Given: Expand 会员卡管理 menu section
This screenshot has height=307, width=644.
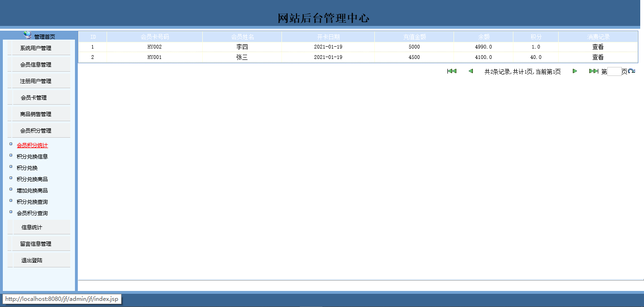Looking at the screenshot, I should click(x=34, y=98).
